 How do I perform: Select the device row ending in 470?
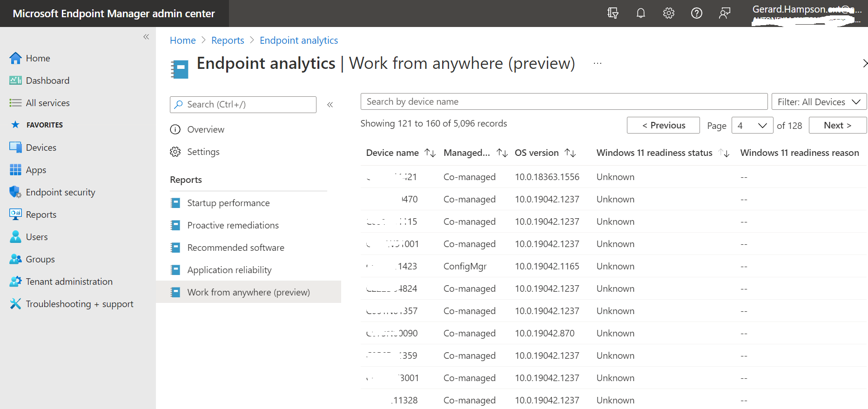point(614,199)
